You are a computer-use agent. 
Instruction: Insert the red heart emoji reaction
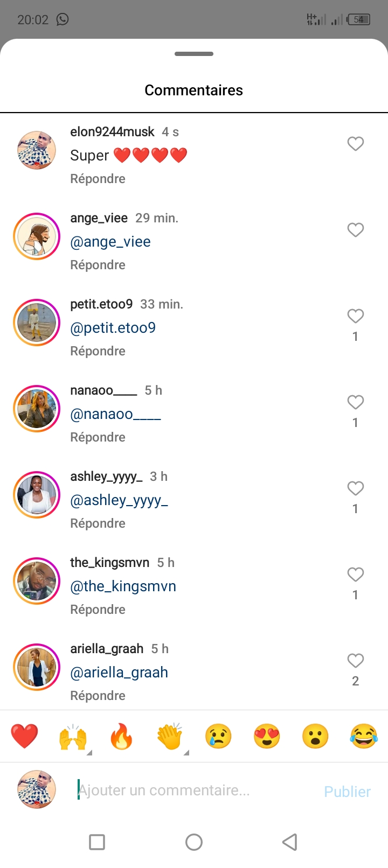pos(24,736)
